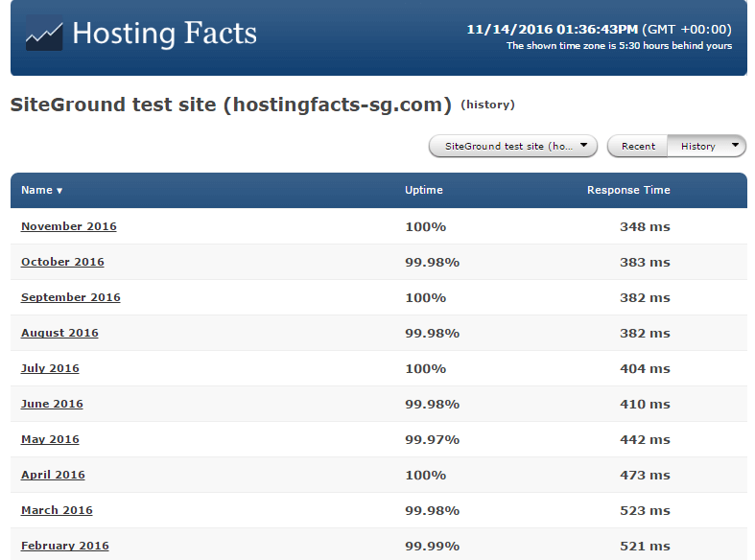Select the 442 ms response time
The width and height of the screenshot is (755, 560).
[x=646, y=440]
